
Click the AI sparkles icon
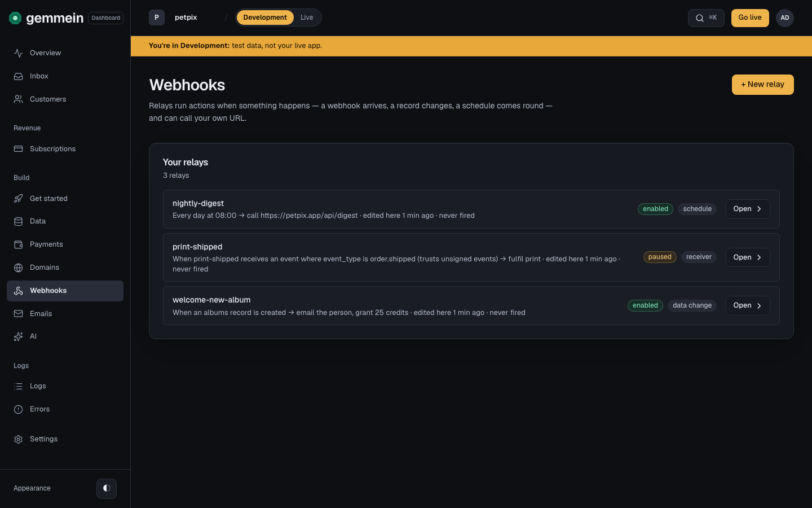tap(19, 336)
